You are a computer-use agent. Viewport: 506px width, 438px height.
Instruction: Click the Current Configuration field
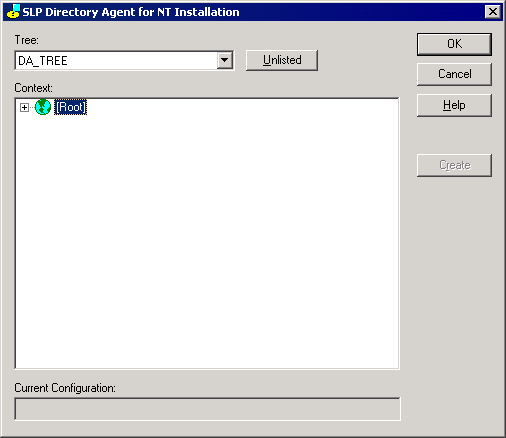[x=207, y=409]
